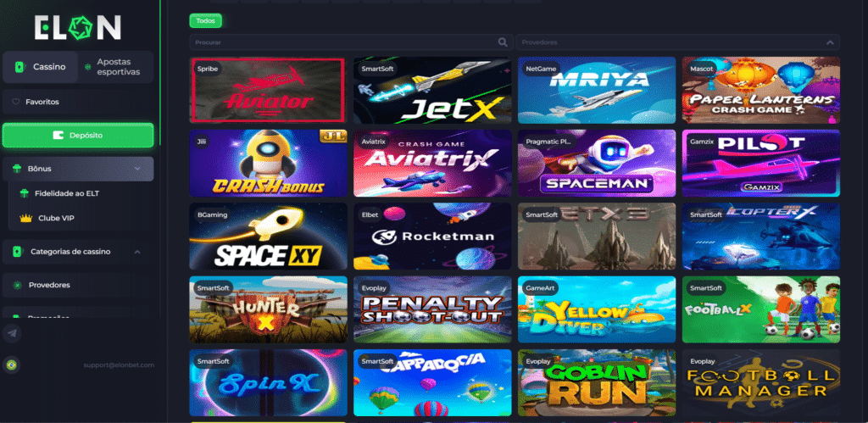Image resolution: width=868 pixels, height=423 pixels.
Task: Open Favoritos from the sidebar
Action: click(78, 102)
